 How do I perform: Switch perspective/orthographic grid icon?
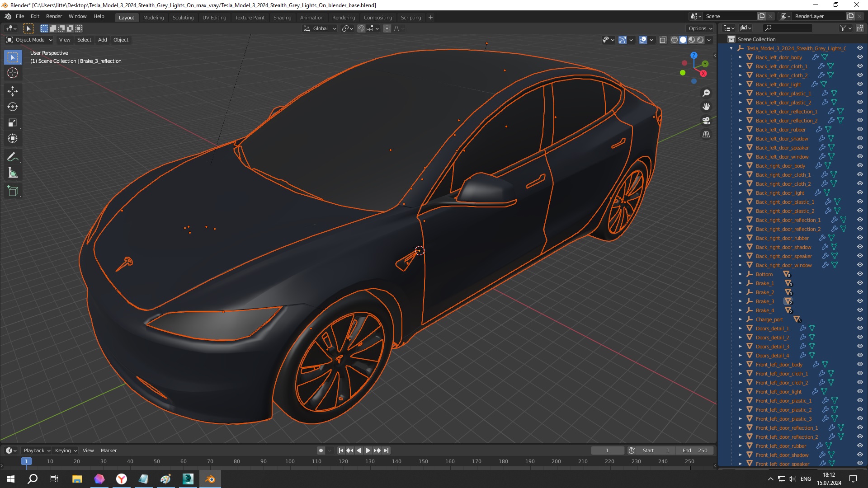(706, 135)
